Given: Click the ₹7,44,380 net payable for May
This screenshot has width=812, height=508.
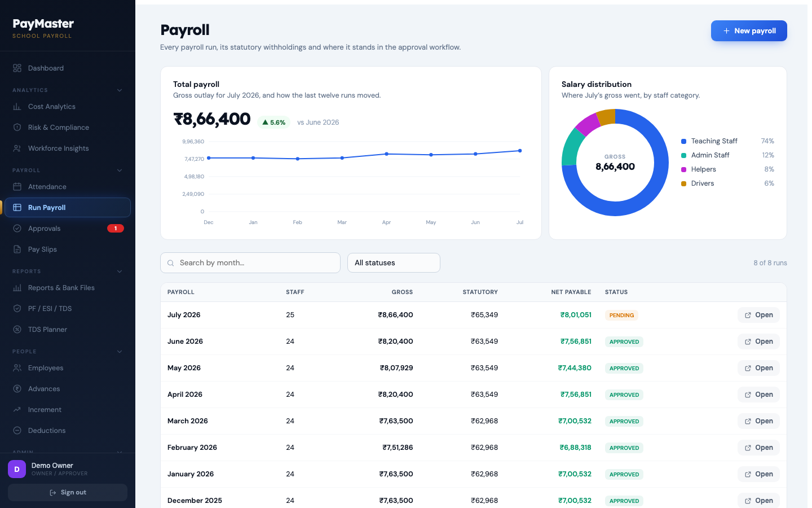Looking at the screenshot, I should pos(575,368).
